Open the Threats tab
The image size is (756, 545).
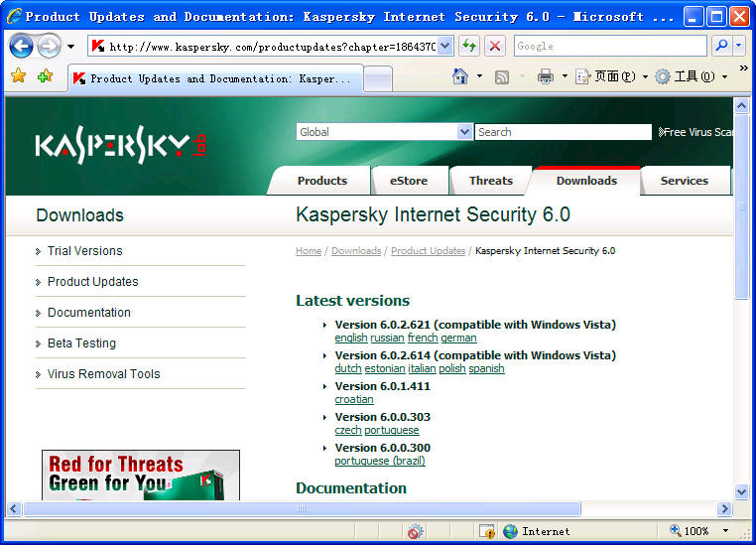[x=491, y=181]
